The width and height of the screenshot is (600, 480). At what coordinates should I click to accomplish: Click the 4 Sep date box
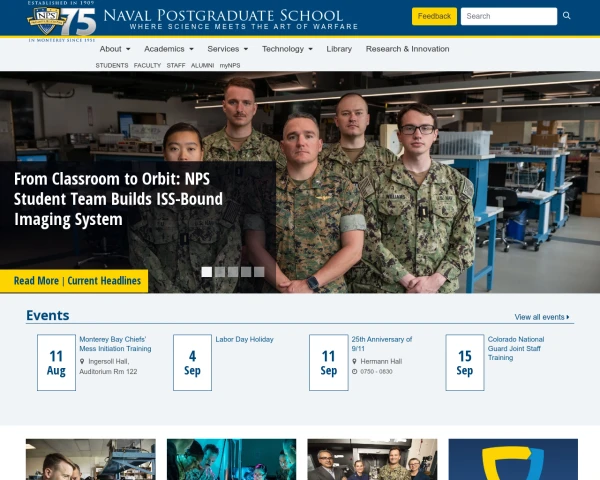pyautogui.click(x=192, y=362)
